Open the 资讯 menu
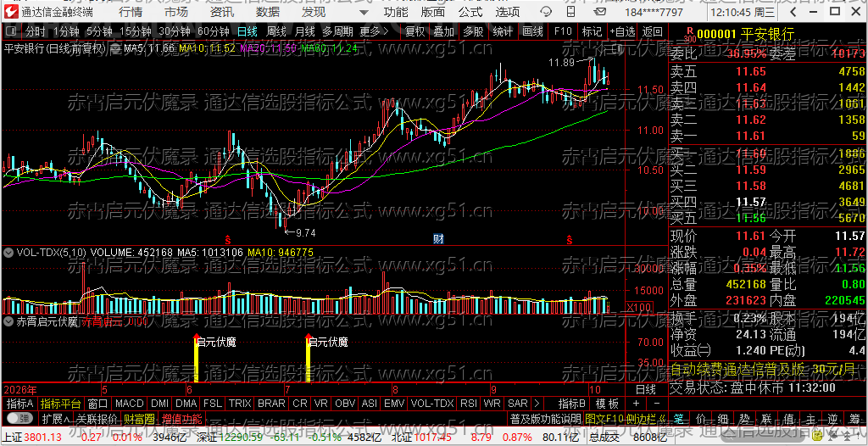868x446 pixels. 222,11
